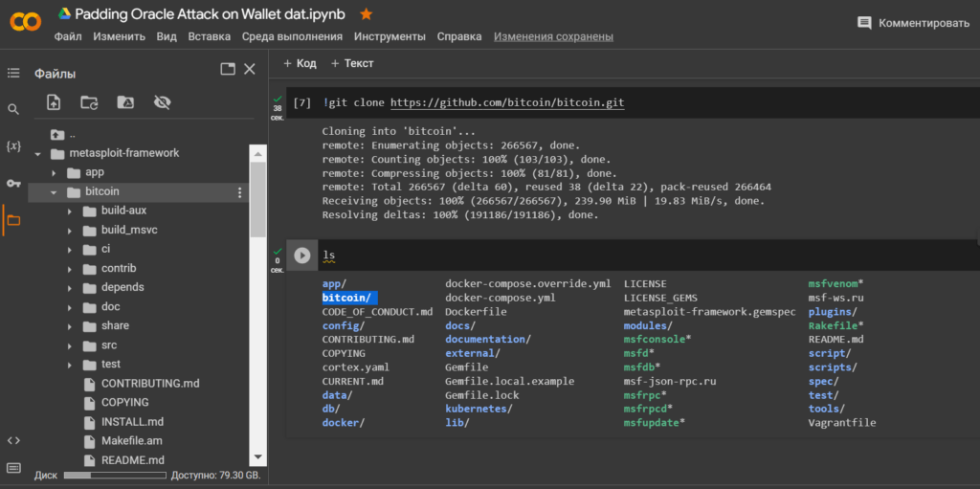Screen dimensions: 980x489
Task: Expand the test folder
Action: pos(70,365)
